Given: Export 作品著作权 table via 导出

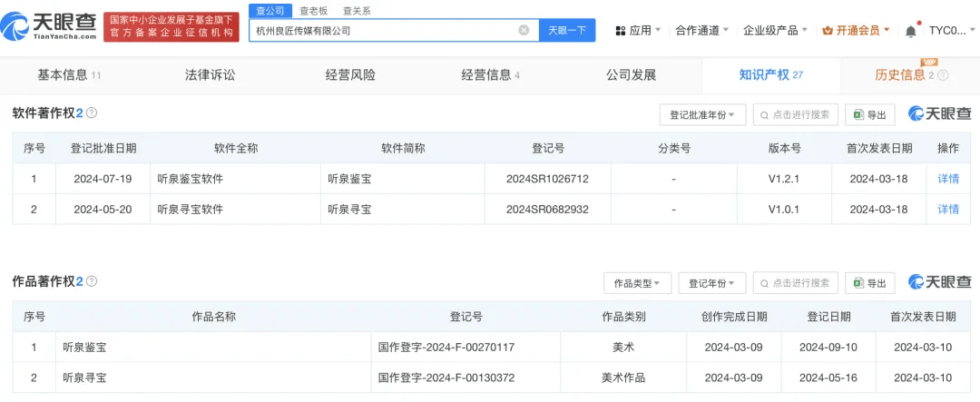Looking at the screenshot, I should [869, 283].
